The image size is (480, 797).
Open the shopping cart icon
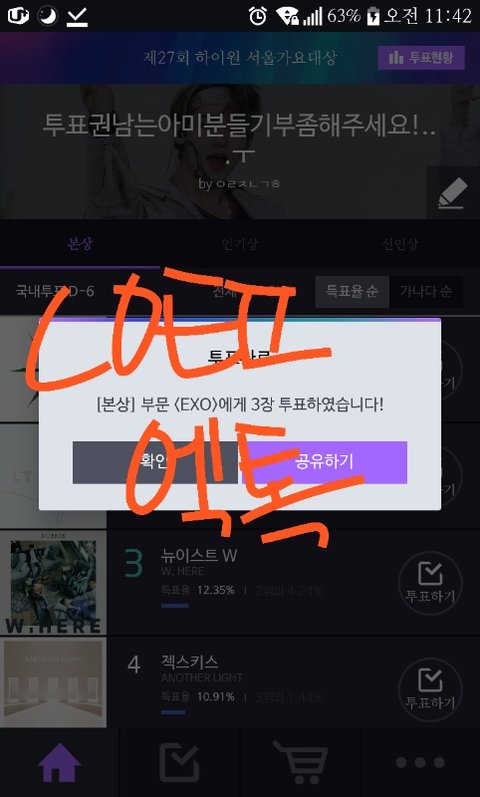point(300,762)
